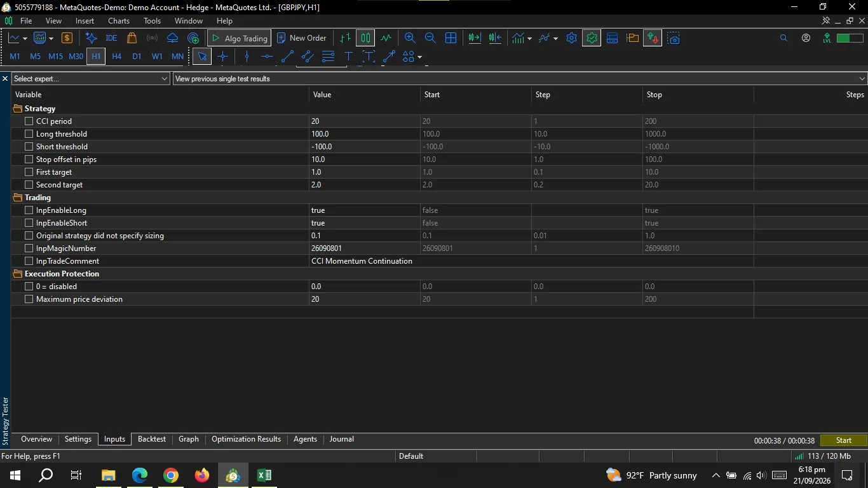The image size is (868, 488).
Task: Tick the Stop offset in pips checkbox
Action: coord(29,159)
